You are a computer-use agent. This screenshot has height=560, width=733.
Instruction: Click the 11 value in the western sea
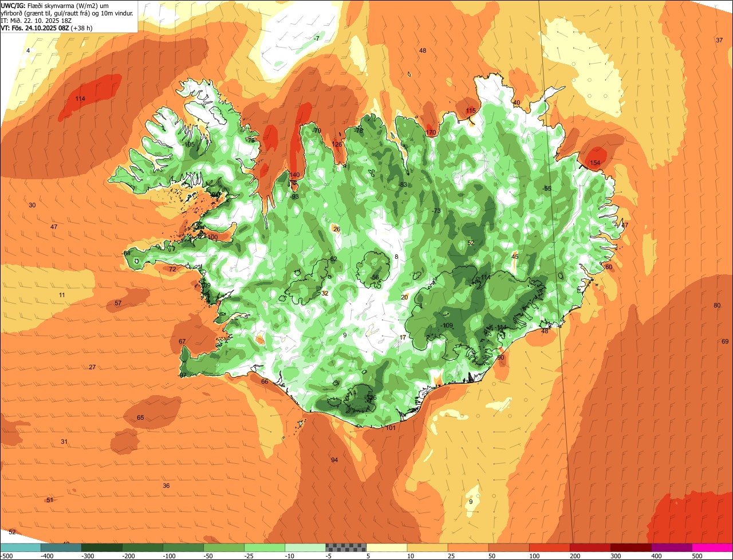(x=62, y=295)
